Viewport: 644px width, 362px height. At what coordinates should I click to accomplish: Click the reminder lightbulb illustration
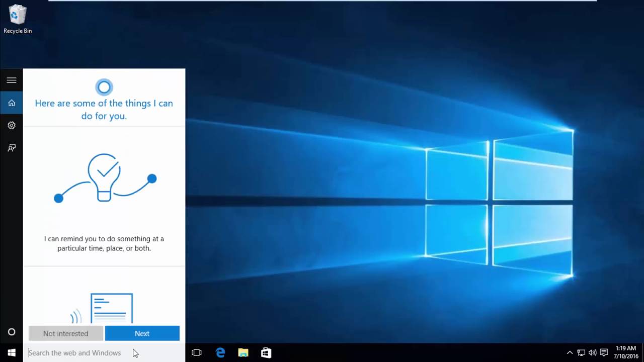[105, 178]
